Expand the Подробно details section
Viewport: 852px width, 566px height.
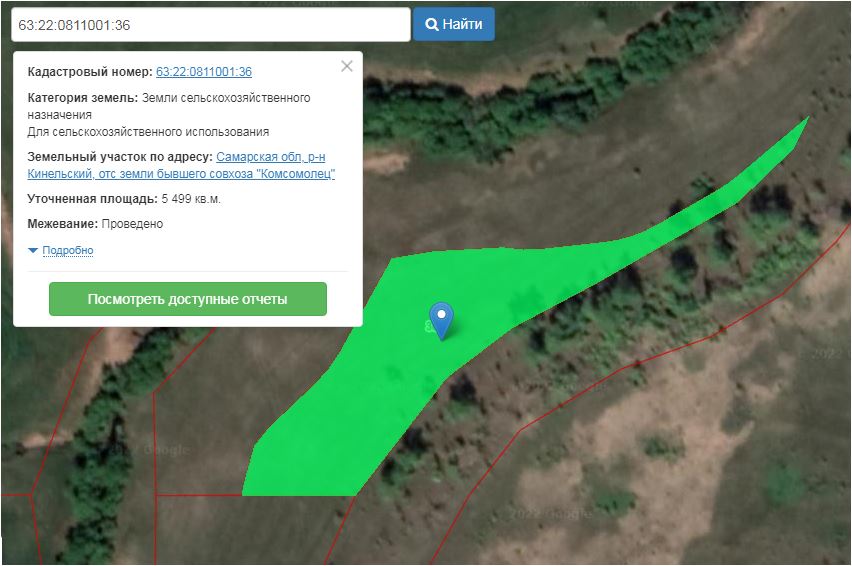[x=67, y=250]
